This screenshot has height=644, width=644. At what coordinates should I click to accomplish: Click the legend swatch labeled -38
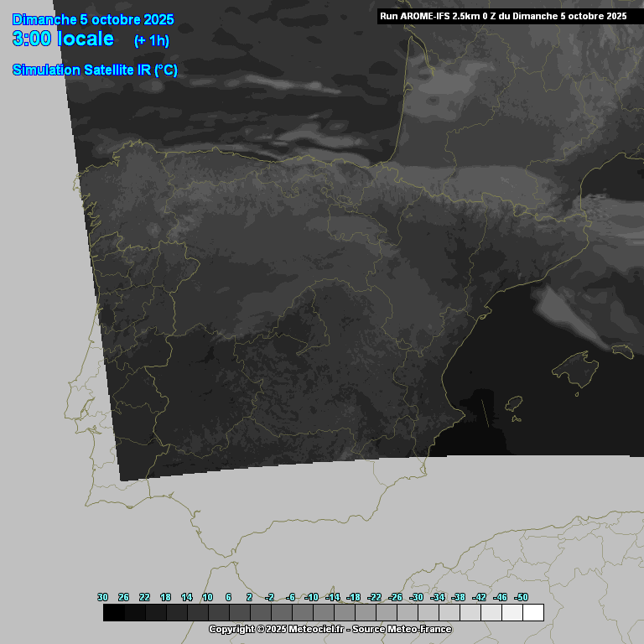[x=470, y=613]
